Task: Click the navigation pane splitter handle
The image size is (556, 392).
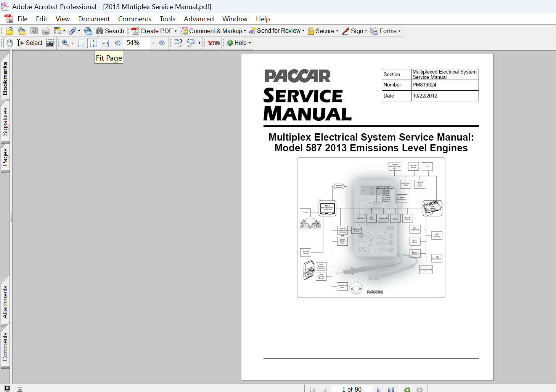Action: tap(11, 217)
